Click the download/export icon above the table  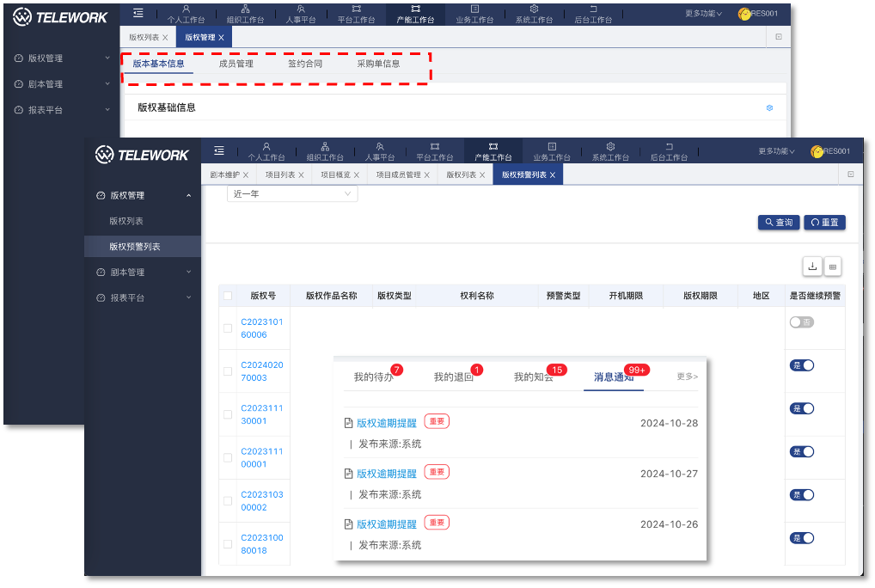click(x=811, y=266)
